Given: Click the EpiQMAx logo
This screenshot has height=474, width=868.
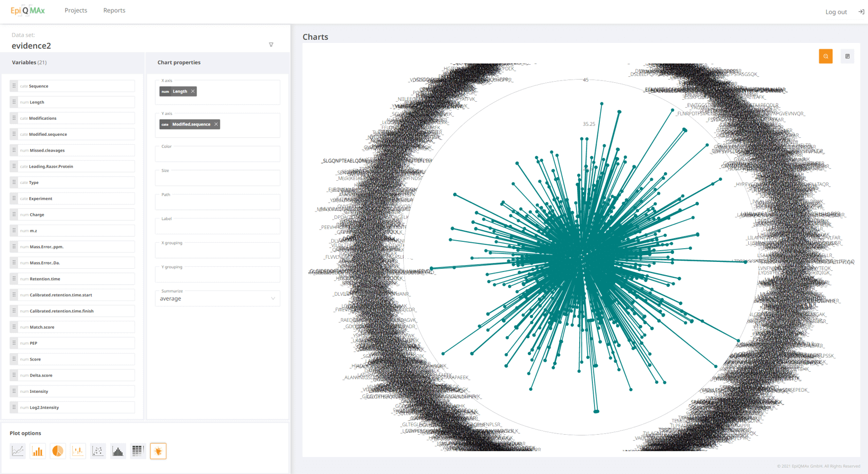Looking at the screenshot, I should (28, 11).
